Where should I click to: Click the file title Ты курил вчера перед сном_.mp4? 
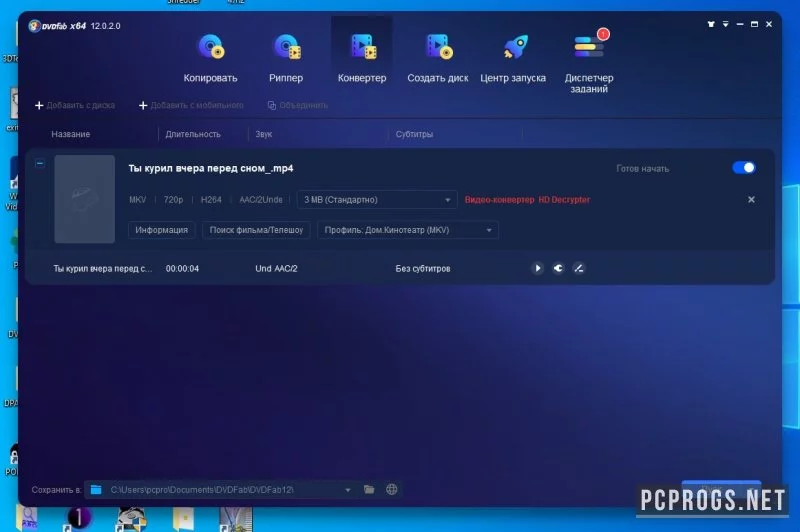pyautogui.click(x=211, y=168)
